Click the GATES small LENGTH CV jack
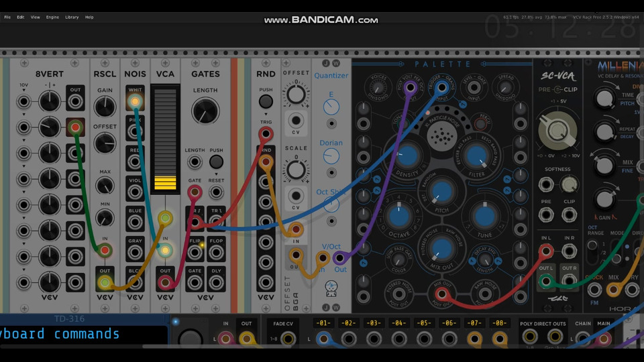644x362 pixels. [195, 162]
